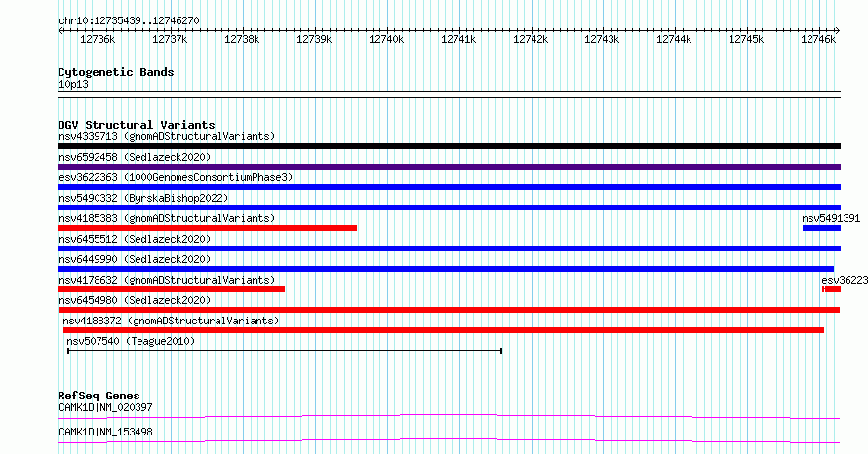Click the esv36223 label text
The height and width of the screenshot is (454, 868).
[x=845, y=280]
